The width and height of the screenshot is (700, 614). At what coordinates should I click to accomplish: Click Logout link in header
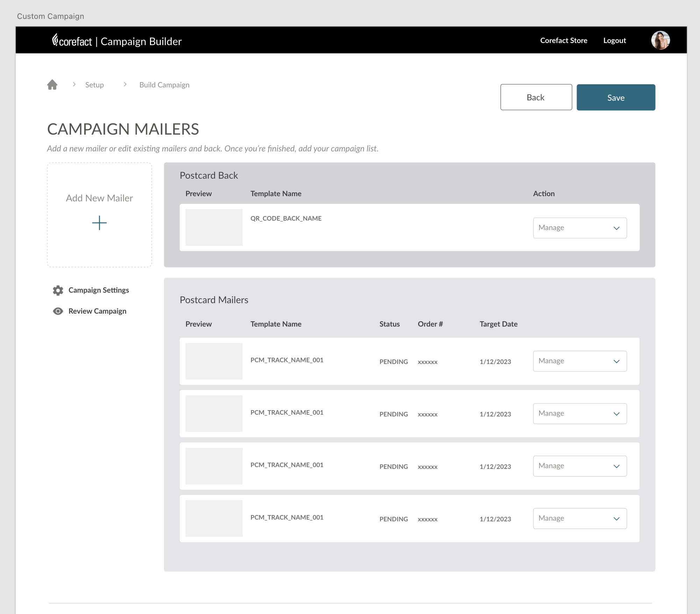click(614, 41)
